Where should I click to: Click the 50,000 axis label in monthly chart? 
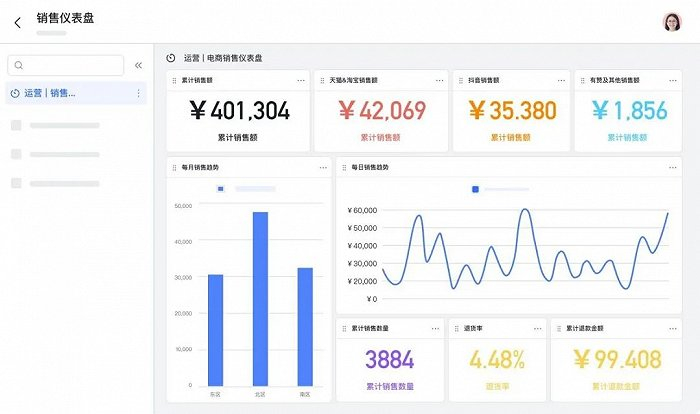pos(183,206)
